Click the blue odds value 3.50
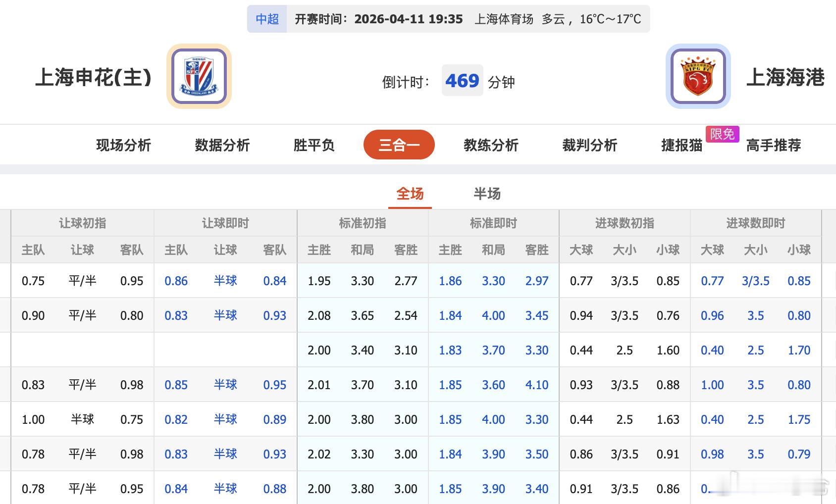This screenshot has height=504, width=836. 537,454
